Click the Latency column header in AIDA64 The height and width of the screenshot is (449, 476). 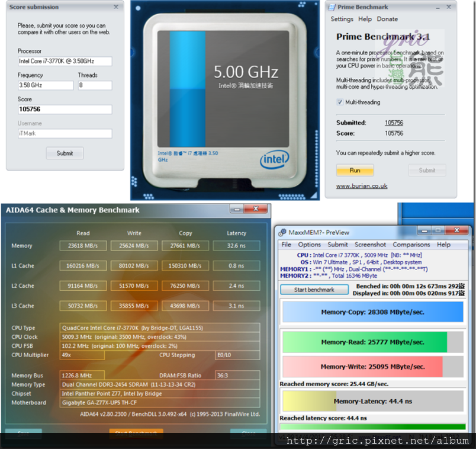click(x=236, y=233)
